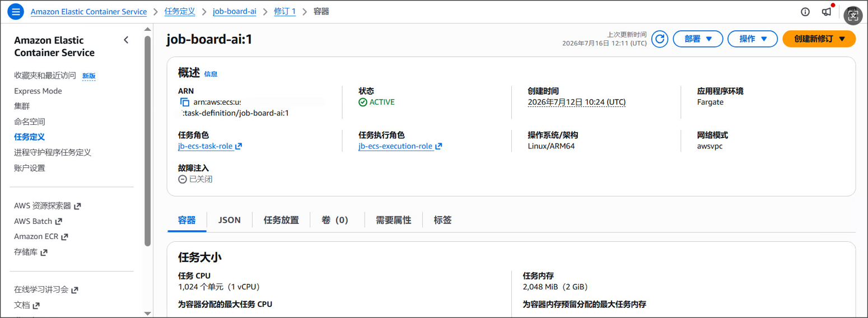Click the green ACTIVE status check icon
The height and width of the screenshot is (318, 868).
pyautogui.click(x=363, y=102)
